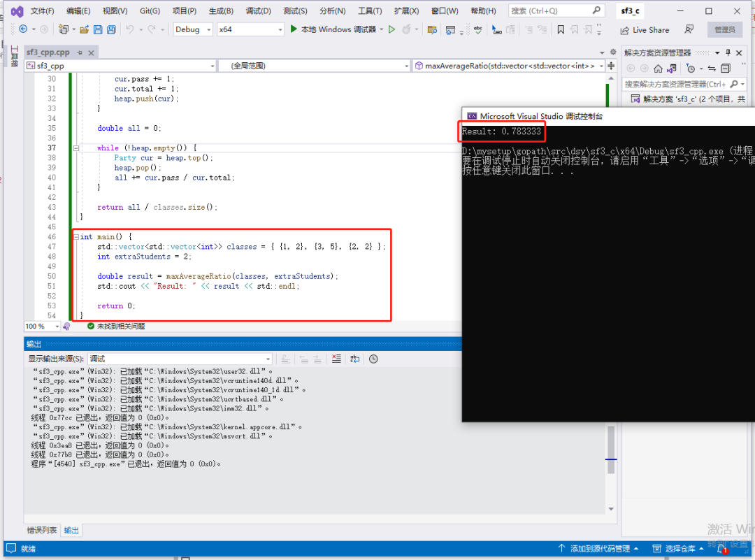
Task: Start debugging with 本地 Windows 调试器
Action: (x=333, y=29)
